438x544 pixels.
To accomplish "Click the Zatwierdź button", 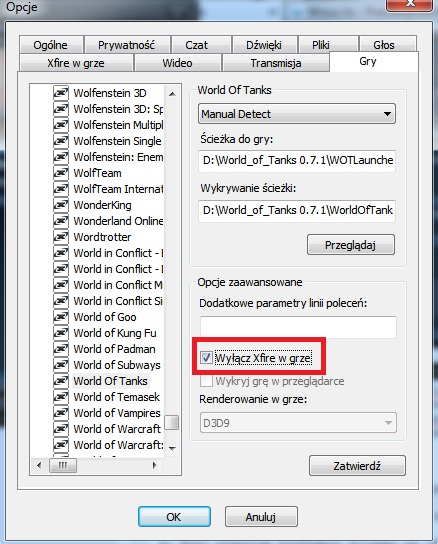I will tap(357, 466).
